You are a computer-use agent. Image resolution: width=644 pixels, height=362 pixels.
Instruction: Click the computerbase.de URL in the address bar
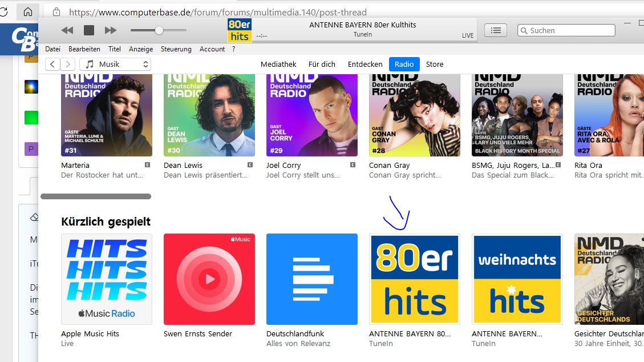[x=218, y=13]
